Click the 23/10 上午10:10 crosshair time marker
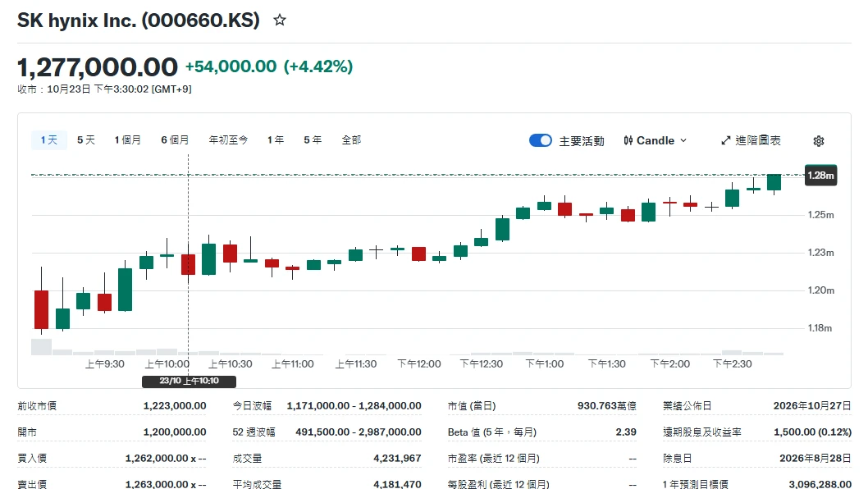This screenshot has width=868, height=489. click(190, 381)
